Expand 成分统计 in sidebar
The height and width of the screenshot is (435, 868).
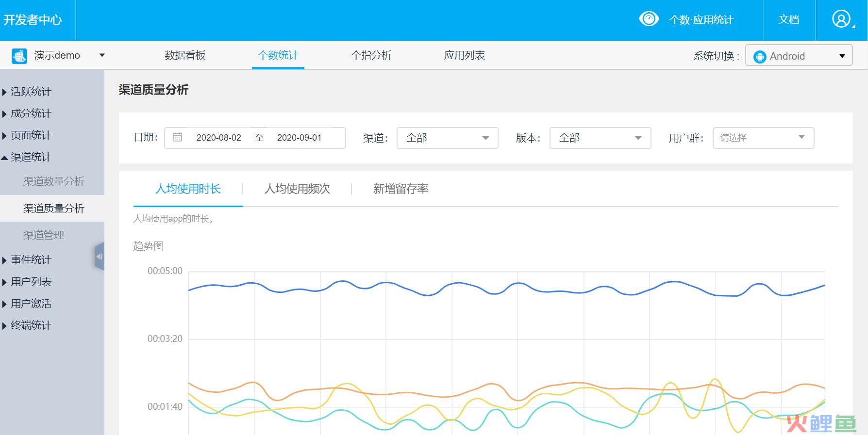[x=27, y=113]
